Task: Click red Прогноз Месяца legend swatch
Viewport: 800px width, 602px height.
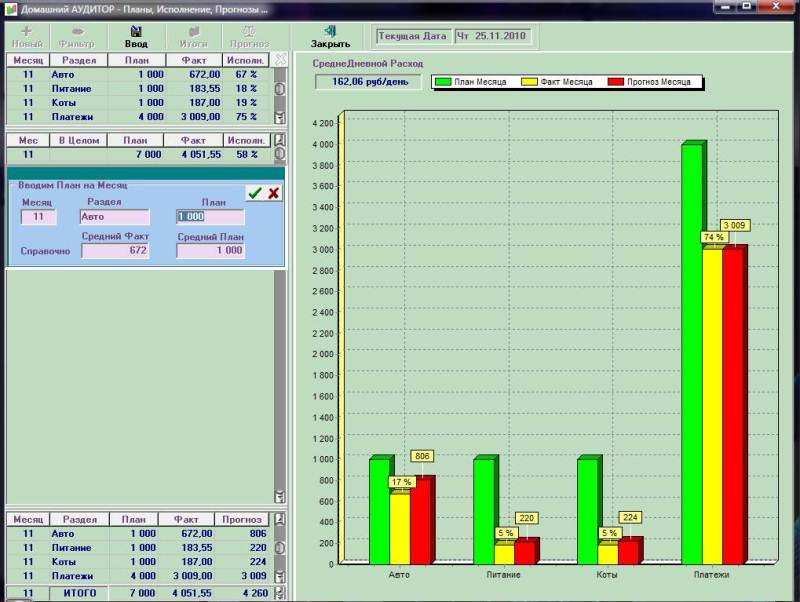Action: pos(614,81)
